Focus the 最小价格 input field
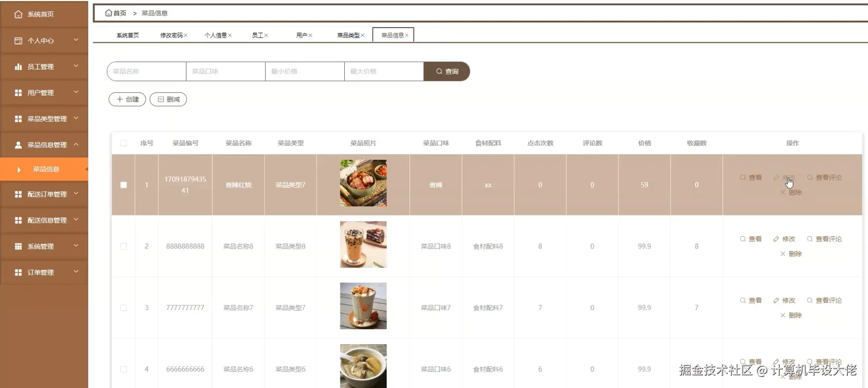Image resolution: width=868 pixels, height=388 pixels. 305,71
